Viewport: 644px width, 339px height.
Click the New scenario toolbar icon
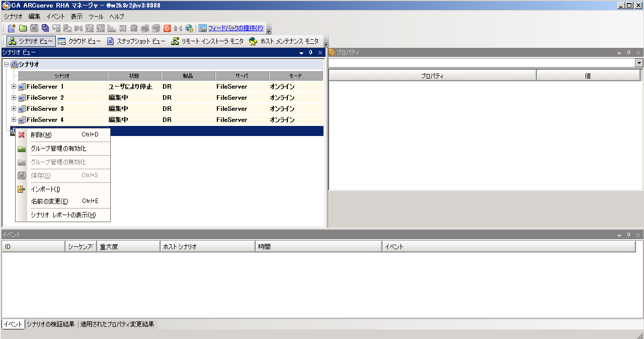[x=12, y=28]
